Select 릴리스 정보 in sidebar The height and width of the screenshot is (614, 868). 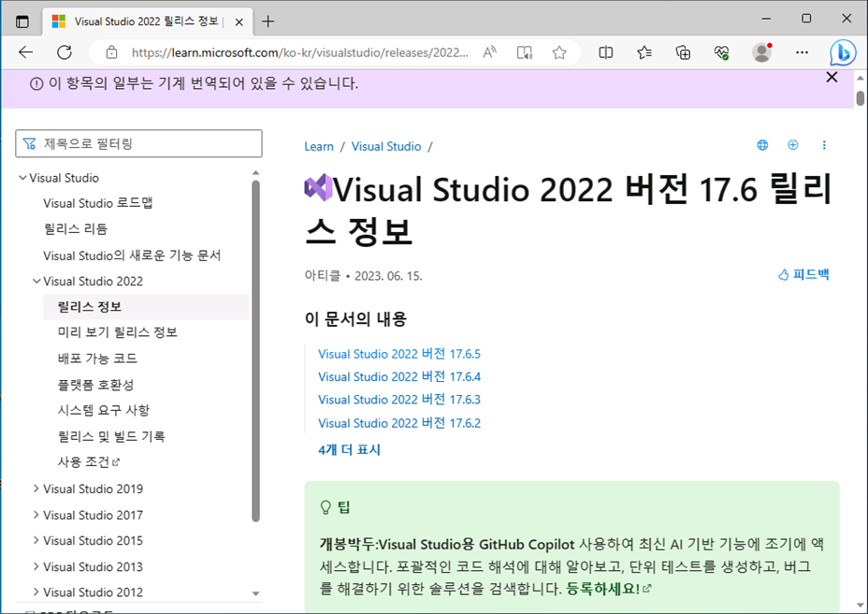click(146, 306)
